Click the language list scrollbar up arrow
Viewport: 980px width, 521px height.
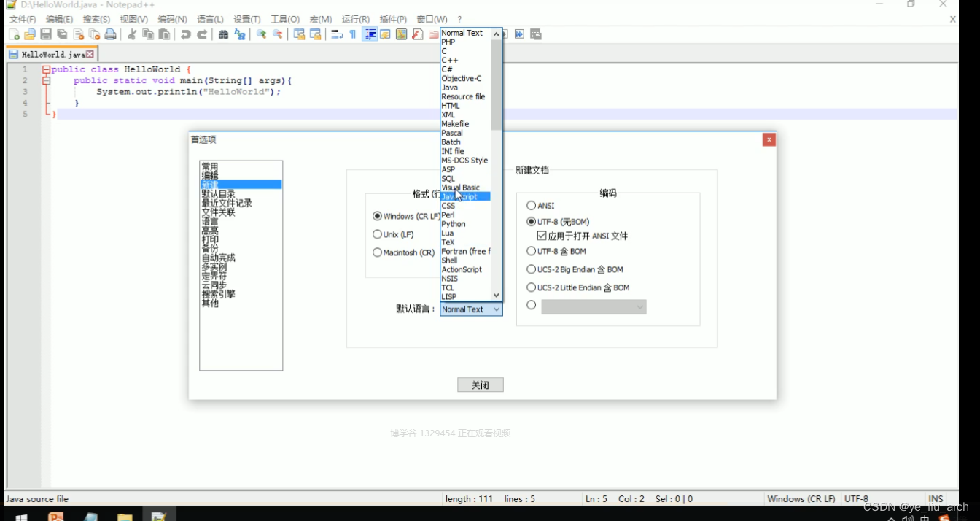tap(497, 34)
